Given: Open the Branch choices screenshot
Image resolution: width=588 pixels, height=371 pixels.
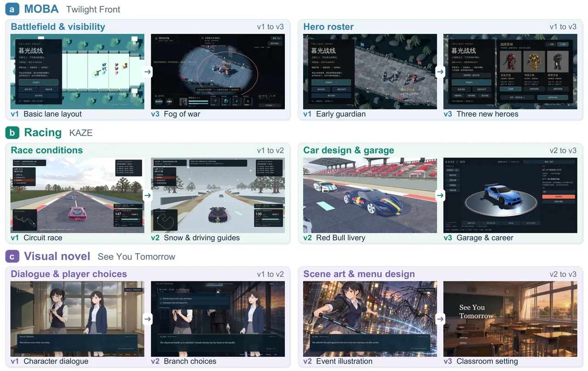Looking at the screenshot, I should pyautogui.click(x=218, y=319).
